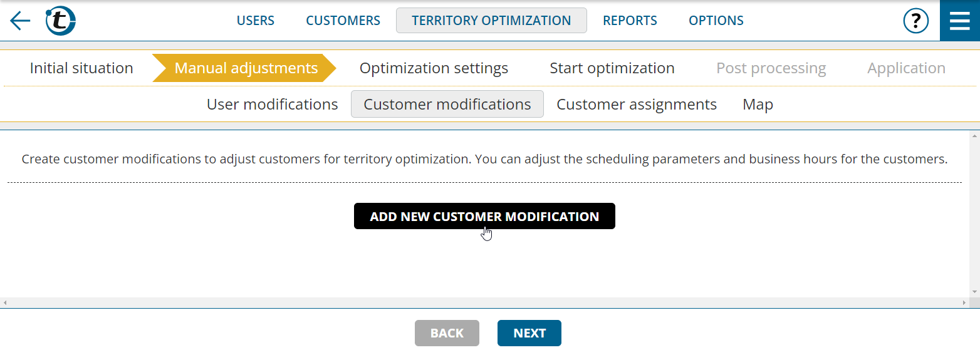Open the Users menu
Viewport: 980px width, 355px height.
256,21
